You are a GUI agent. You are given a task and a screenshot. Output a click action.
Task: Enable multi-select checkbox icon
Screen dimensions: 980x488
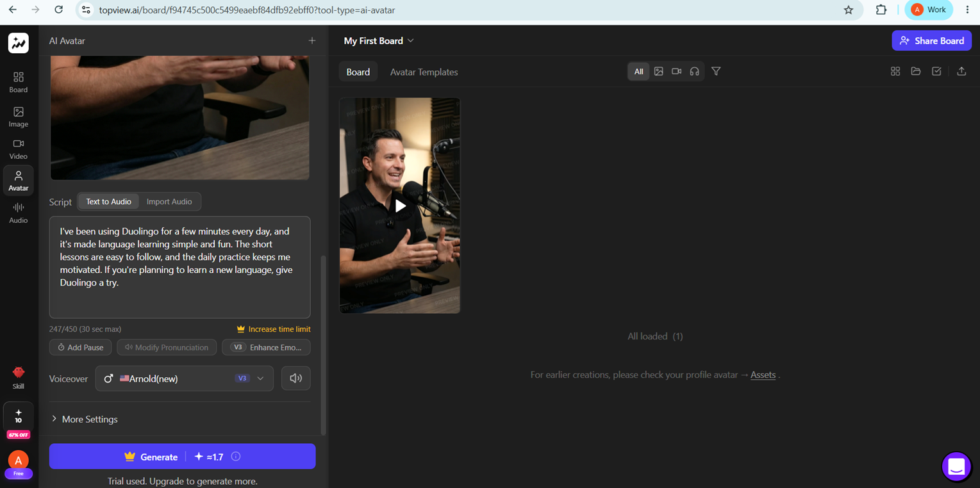(x=936, y=72)
